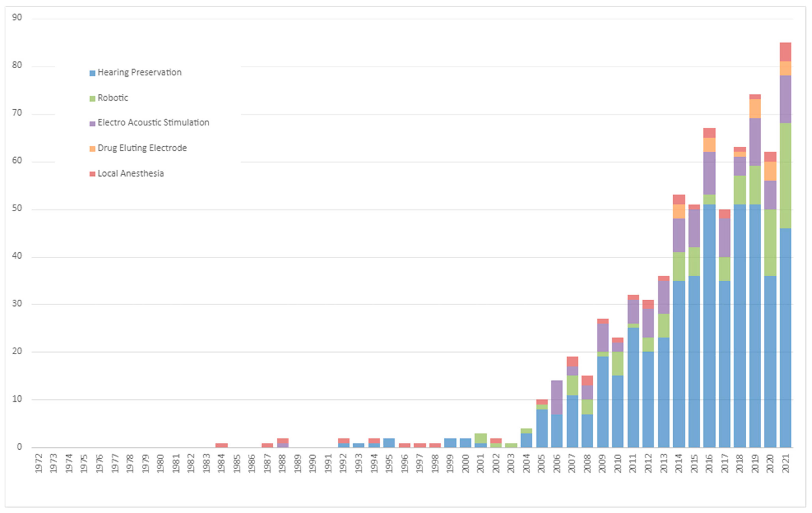Screen dimensions: 812x513
Task: Click the green Robotic legend swatch
Action: 92,99
